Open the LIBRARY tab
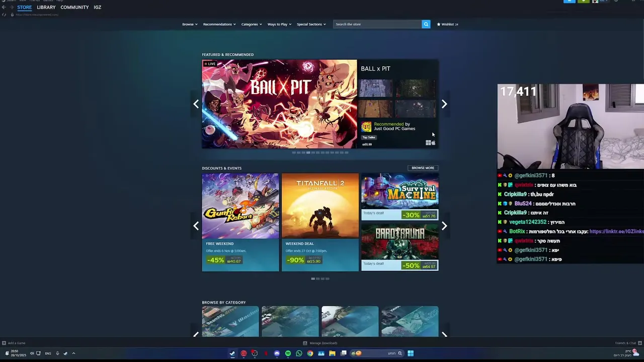This screenshot has height=362, width=644. click(46, 8)
